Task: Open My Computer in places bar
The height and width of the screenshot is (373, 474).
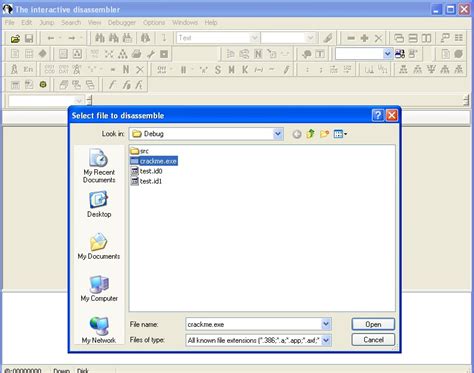Action: [x=99, y=288]
